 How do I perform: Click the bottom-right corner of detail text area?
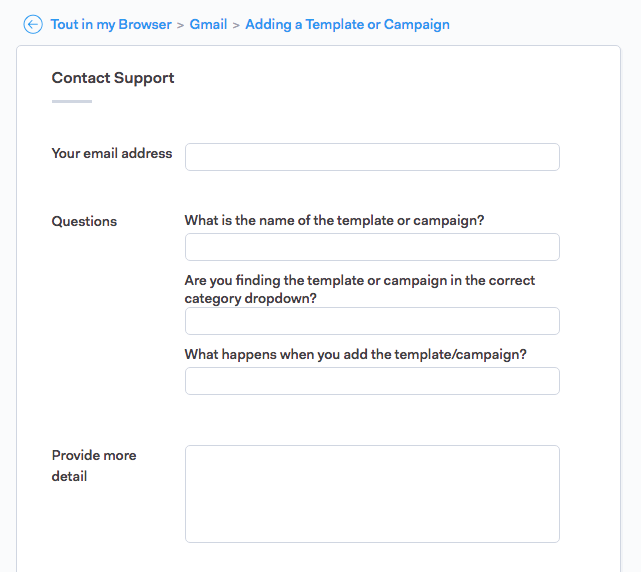[555, 538]
